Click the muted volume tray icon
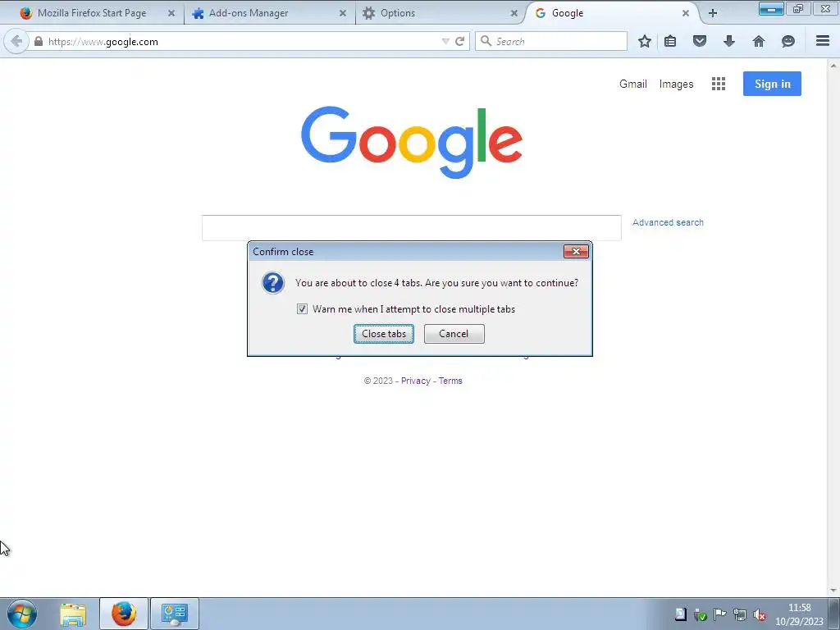 759,615
